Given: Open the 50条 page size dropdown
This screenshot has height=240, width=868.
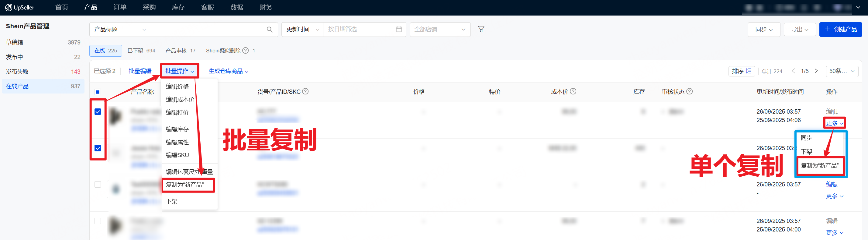Looking at the screenshot, I should click(841, 71).
